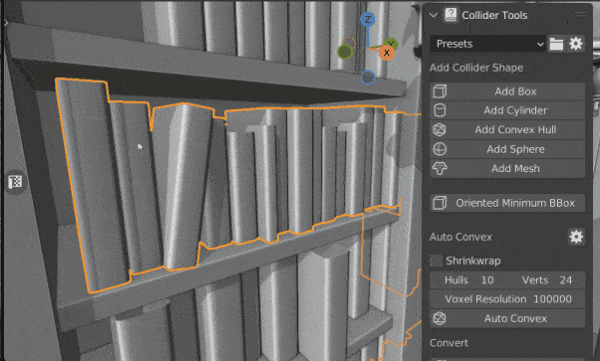Click the Voxel Resolution field
600x361 pixels.
tap(507, 299)
